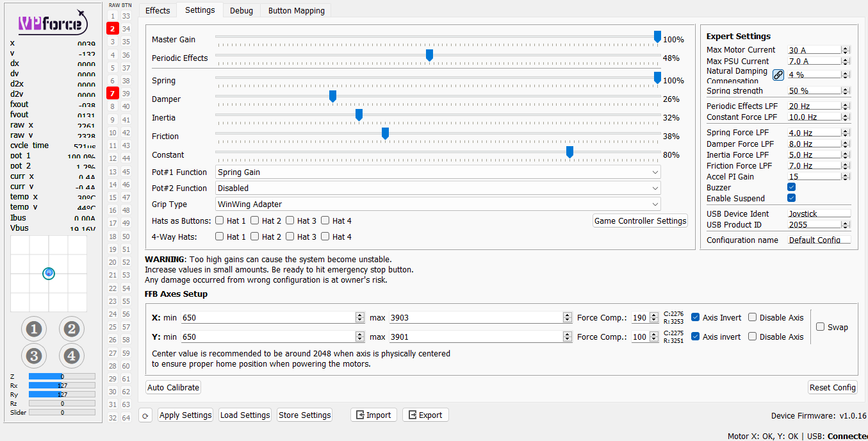Click the Auto Calibrate button
Image resolution: width=868 pixels, height=441 pixels.
174,388
